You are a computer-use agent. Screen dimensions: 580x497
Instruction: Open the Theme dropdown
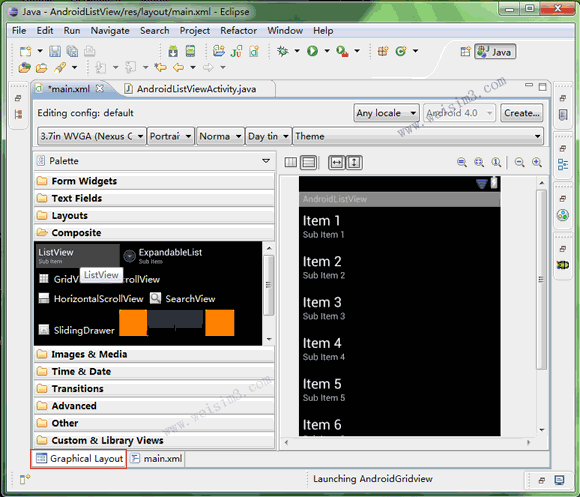point(418,136)
